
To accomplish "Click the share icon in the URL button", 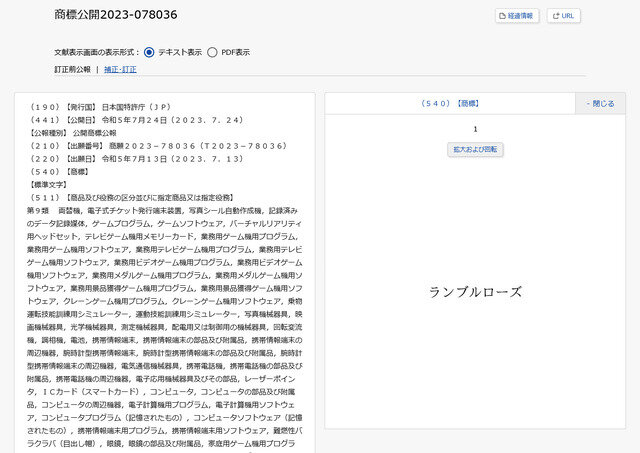I will point(556,16).
